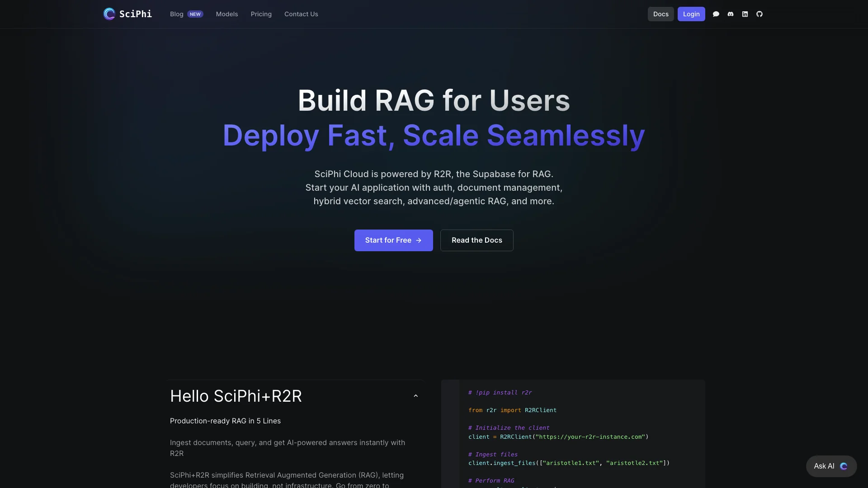Open the LinkedIn icon link

pyautogui.click(x=745, y=14)
